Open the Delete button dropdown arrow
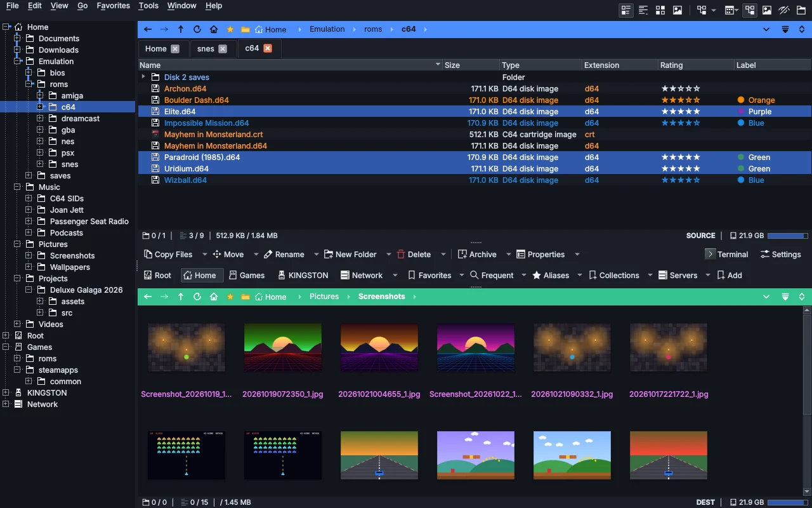Viewport: 812px width, 508px height. [443, 255]
